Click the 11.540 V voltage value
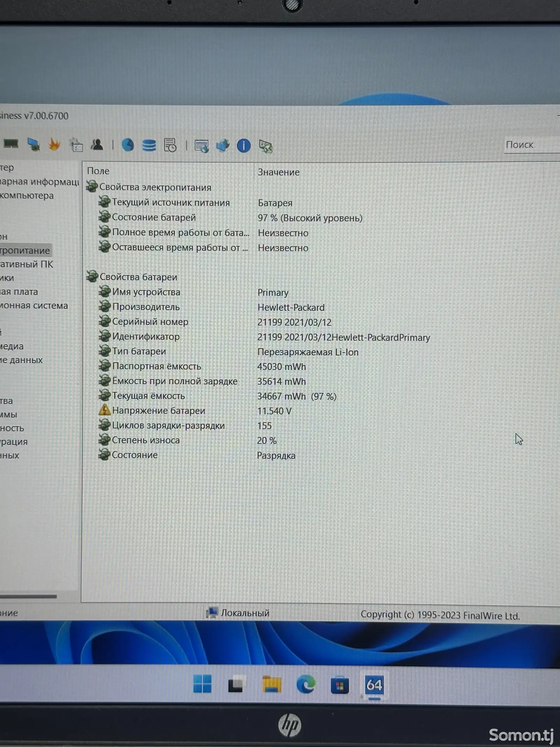 274,411
